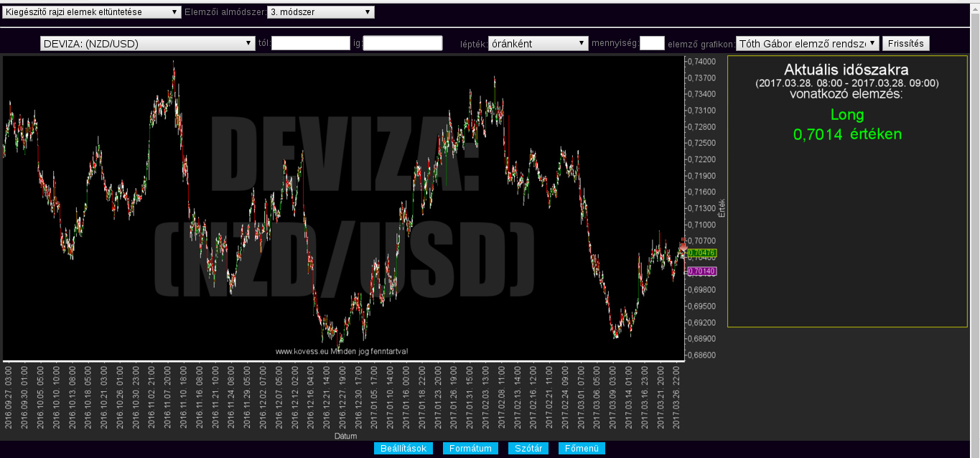
Task: Click the magenta 0,70140 price label
Action: coord(701,271)
